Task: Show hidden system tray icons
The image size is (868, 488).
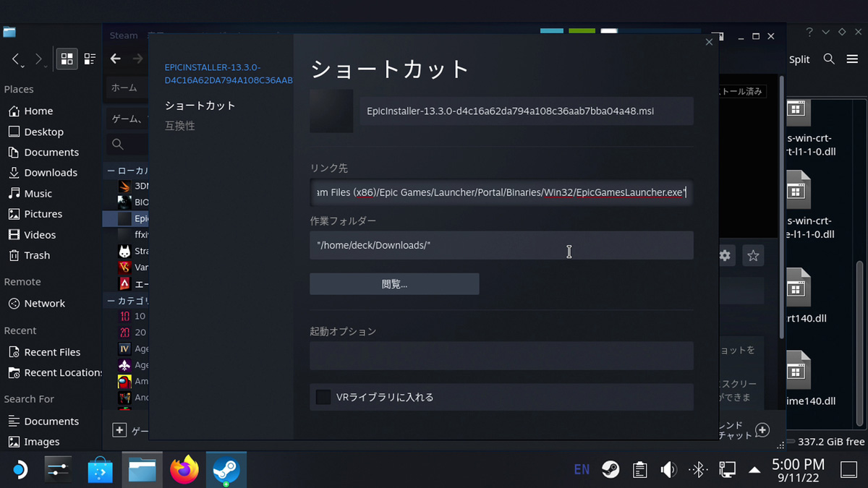Action: click(x=754, y=470)
